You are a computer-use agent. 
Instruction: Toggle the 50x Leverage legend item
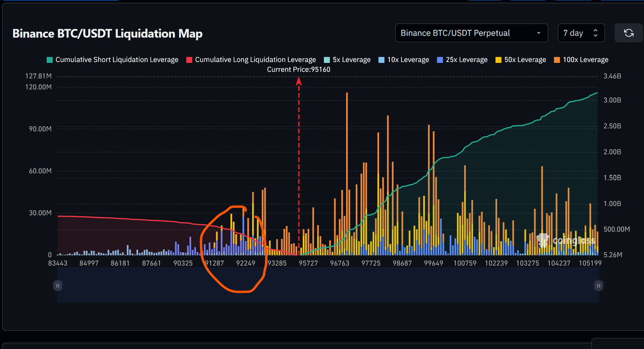click(520, 59)
